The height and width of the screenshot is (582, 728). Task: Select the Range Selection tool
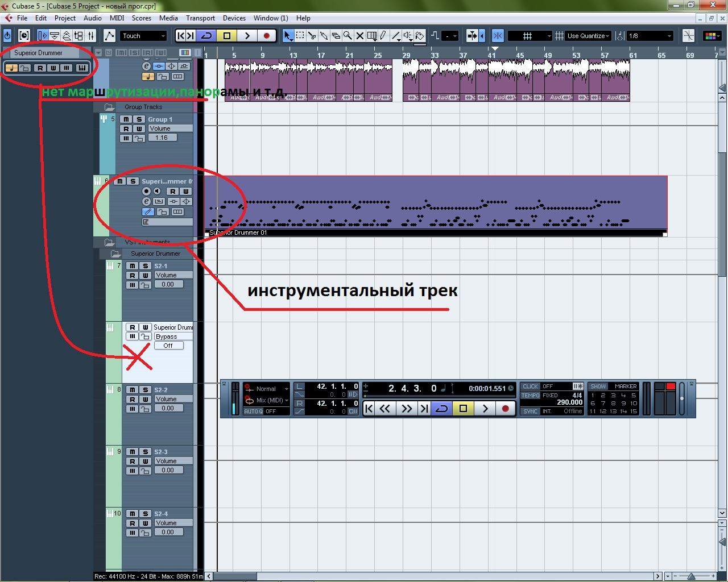[x=300, y=36]
